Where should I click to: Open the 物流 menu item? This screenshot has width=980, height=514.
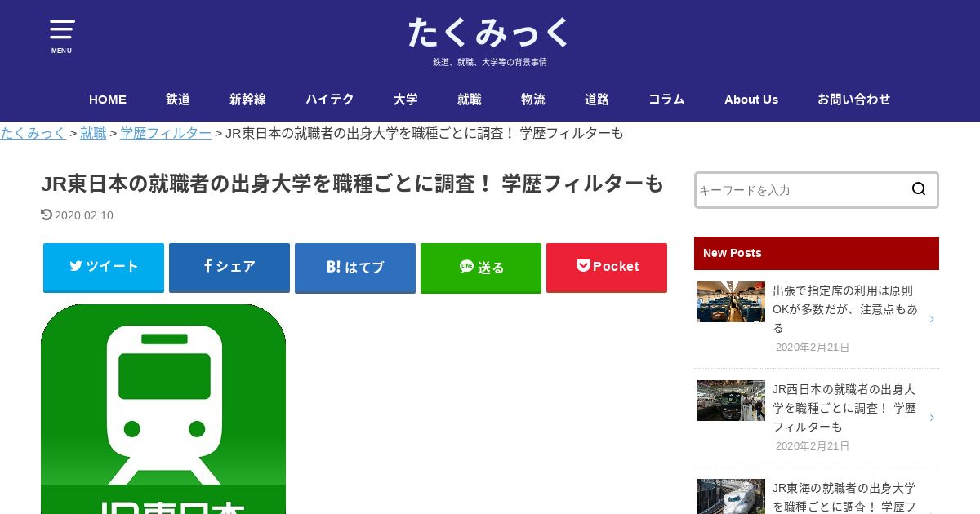coord(533,99)
